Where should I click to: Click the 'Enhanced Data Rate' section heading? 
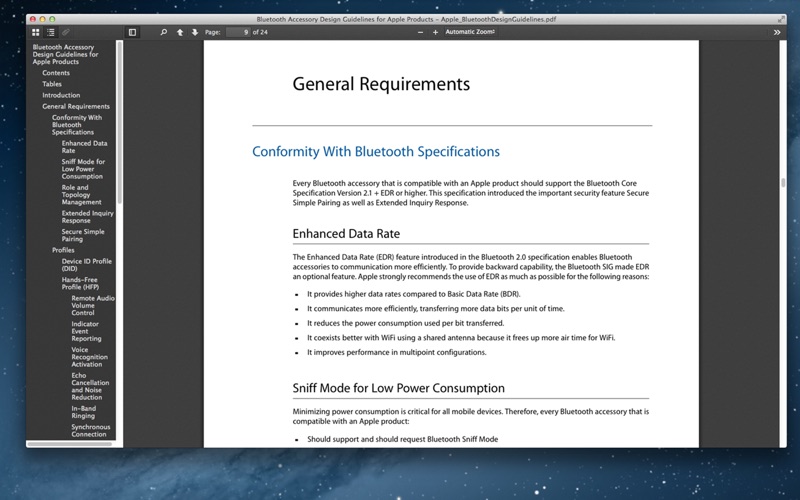point(346,234)
